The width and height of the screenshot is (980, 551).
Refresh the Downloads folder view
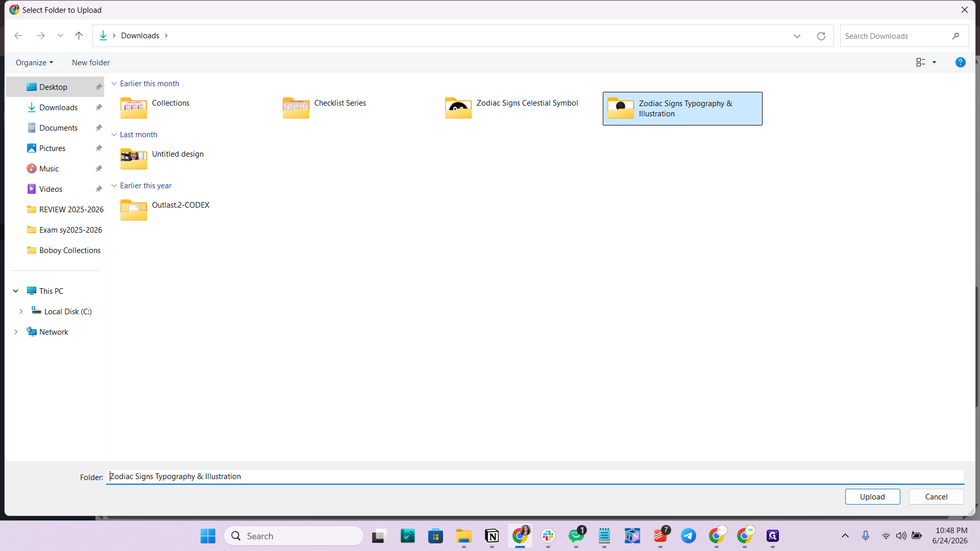coord(821,36)
